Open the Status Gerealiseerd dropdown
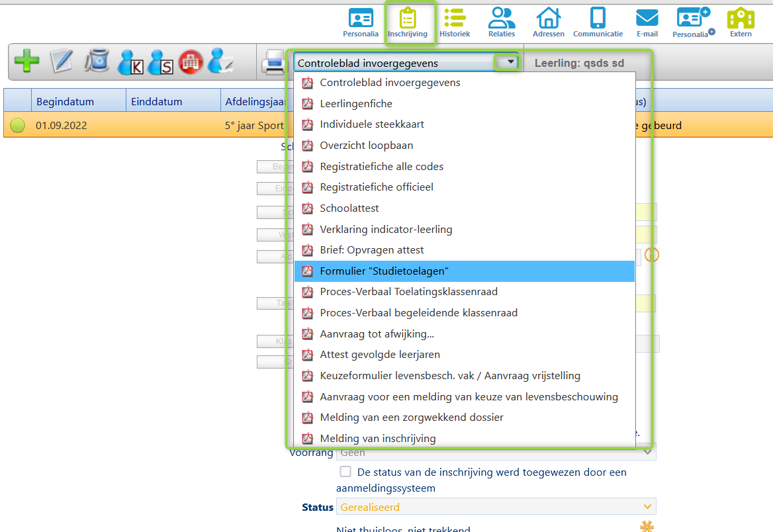Image resolution: width=773 pixels, height=532 pixels. point(496,507)
